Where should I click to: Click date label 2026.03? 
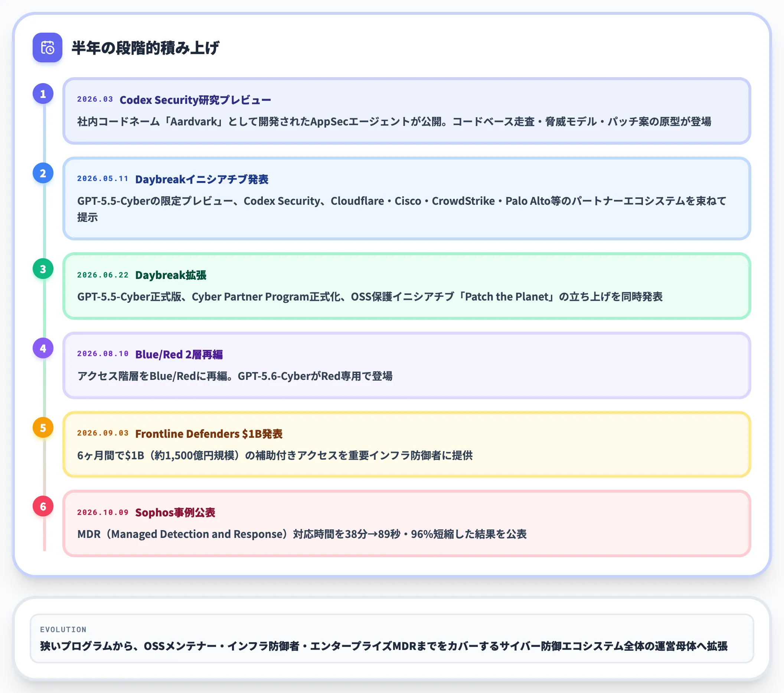click(x=95, y=99)
